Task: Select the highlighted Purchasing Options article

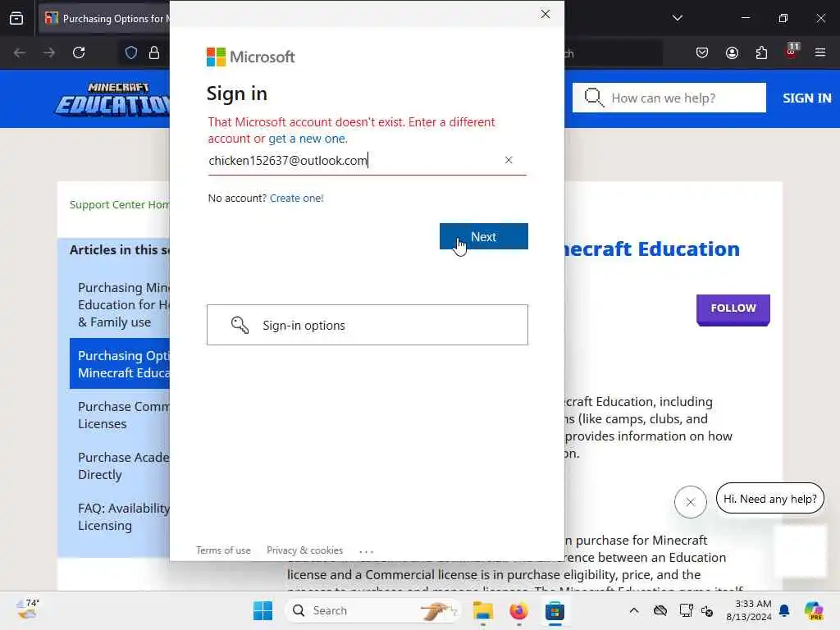Action: coord(120,363)
